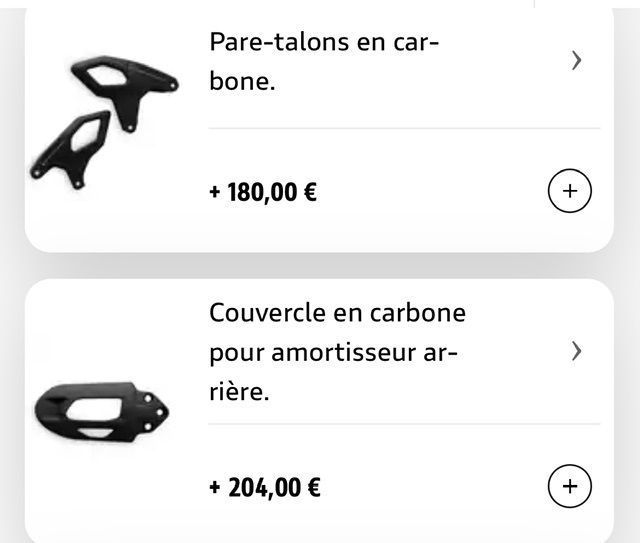Screen dimensions: 640x543
Task: Tap the circled plus beside + 180,00 €
Action: [x=570, y=190]
